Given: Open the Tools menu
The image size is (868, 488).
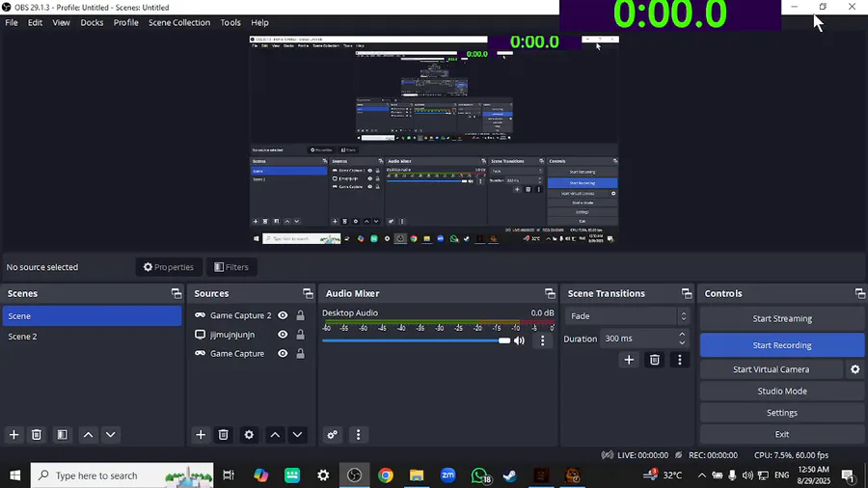Looking at the screenshot, I should [231, 23].
